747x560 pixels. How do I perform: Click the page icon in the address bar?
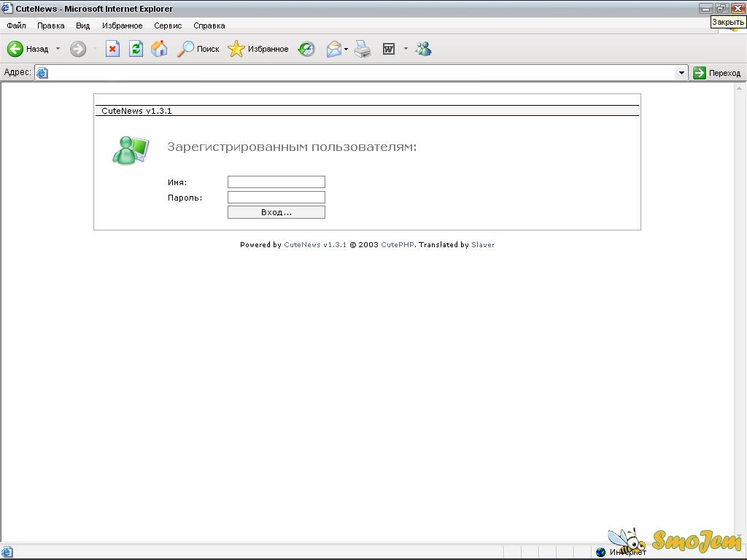click(x=42, y=73)
